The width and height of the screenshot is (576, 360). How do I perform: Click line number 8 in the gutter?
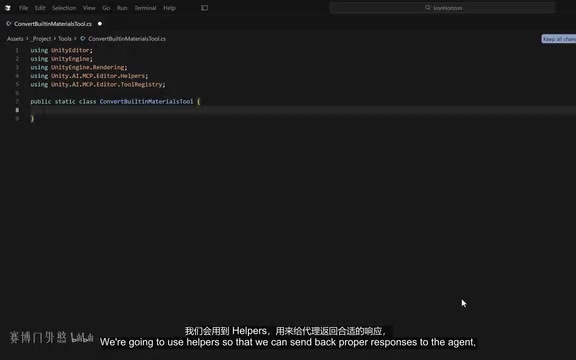(17, 110)
